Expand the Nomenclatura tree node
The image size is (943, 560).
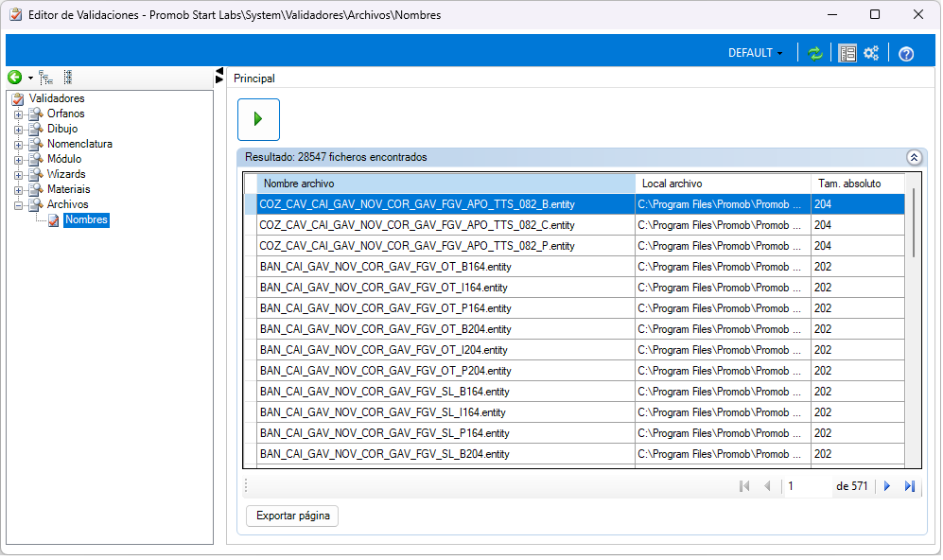click(18, 145)
